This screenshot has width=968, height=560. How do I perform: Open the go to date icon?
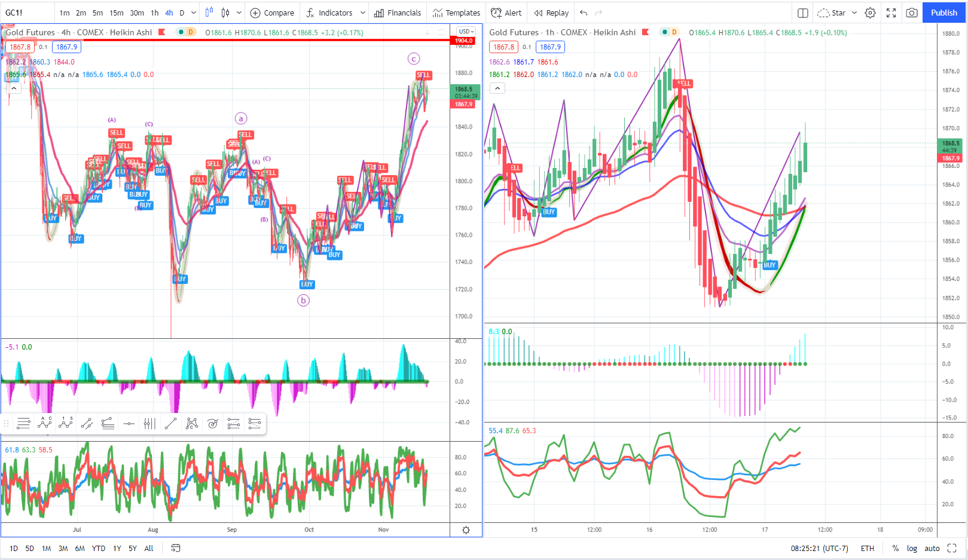pos(176,548)
